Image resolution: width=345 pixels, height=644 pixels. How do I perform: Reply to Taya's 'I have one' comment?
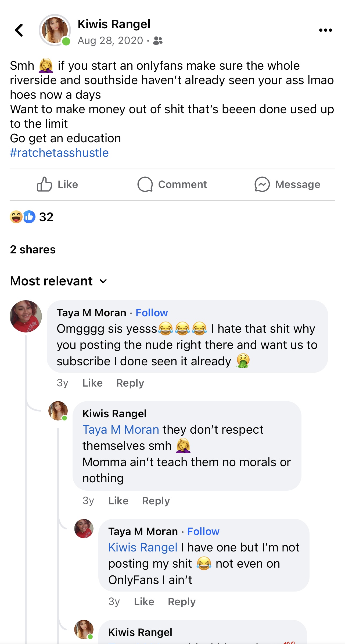[x=182, y=601]
